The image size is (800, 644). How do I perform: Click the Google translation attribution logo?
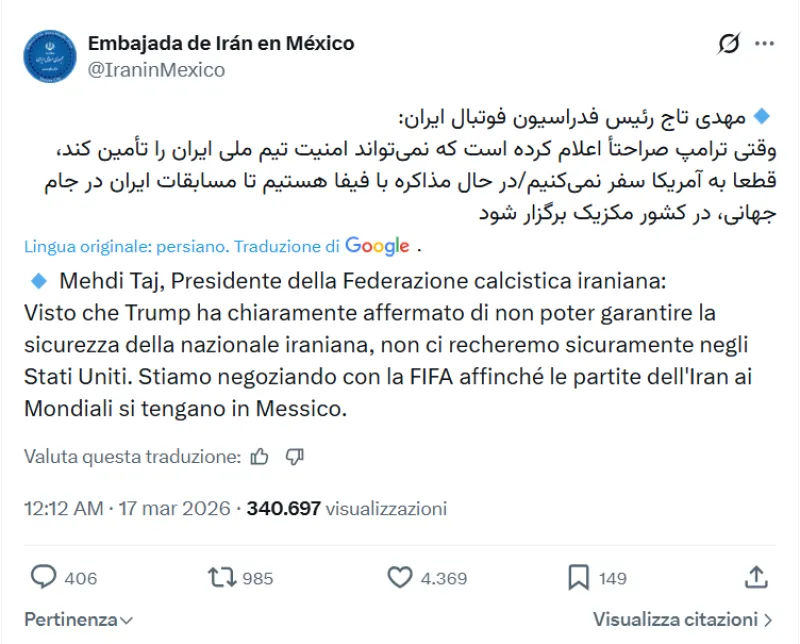(377, 246)
